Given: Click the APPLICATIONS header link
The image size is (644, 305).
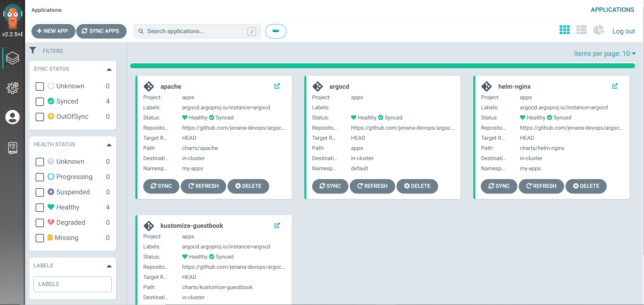Looking at the screenshot, I should tap(612, 10).
